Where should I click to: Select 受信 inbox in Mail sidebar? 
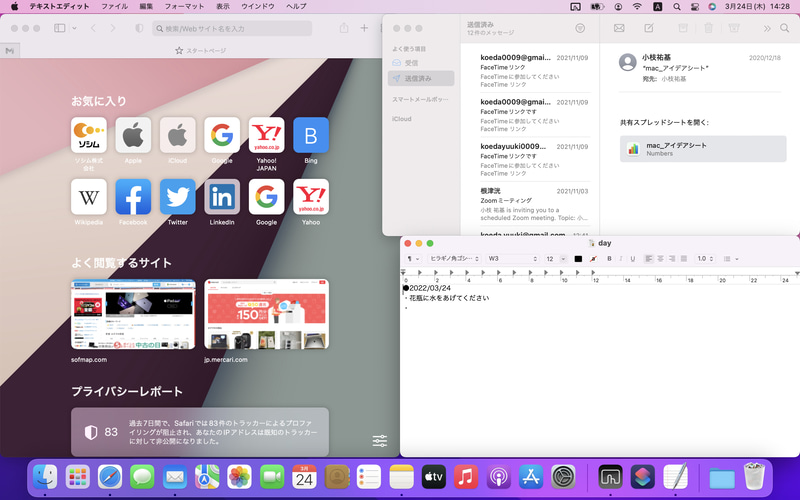421,63
